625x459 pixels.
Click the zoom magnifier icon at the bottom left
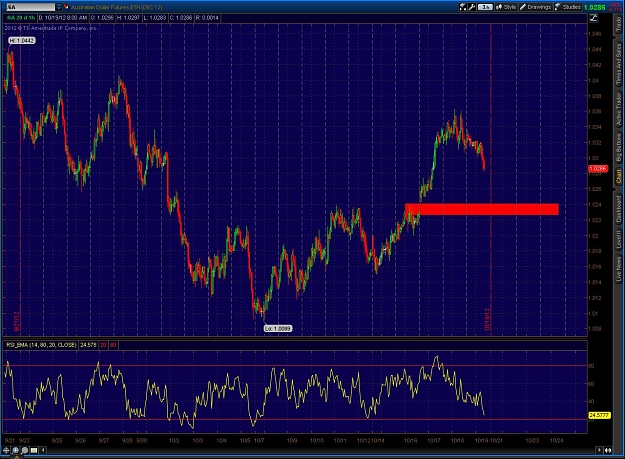point(16,450)
